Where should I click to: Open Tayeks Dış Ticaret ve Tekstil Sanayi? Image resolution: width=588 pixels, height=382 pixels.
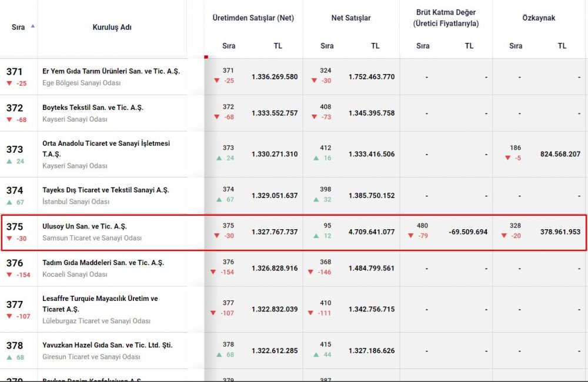tap(105, 190)
